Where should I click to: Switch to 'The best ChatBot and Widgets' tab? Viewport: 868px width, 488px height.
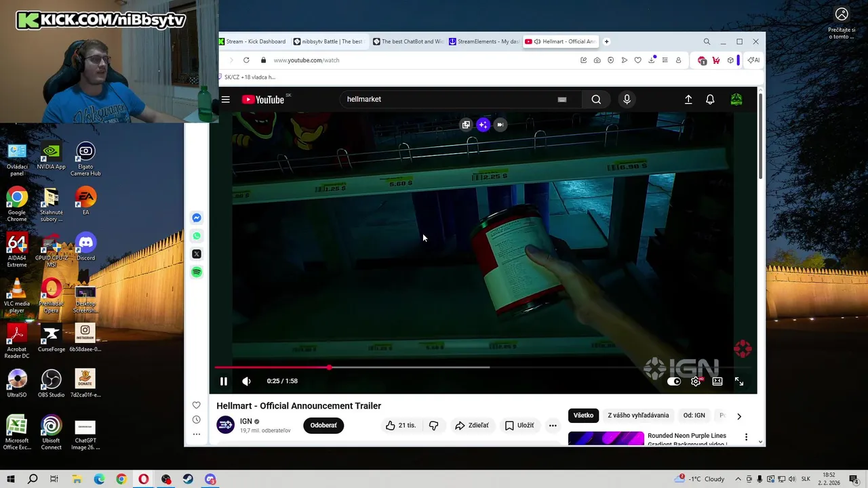pos(408,41)
